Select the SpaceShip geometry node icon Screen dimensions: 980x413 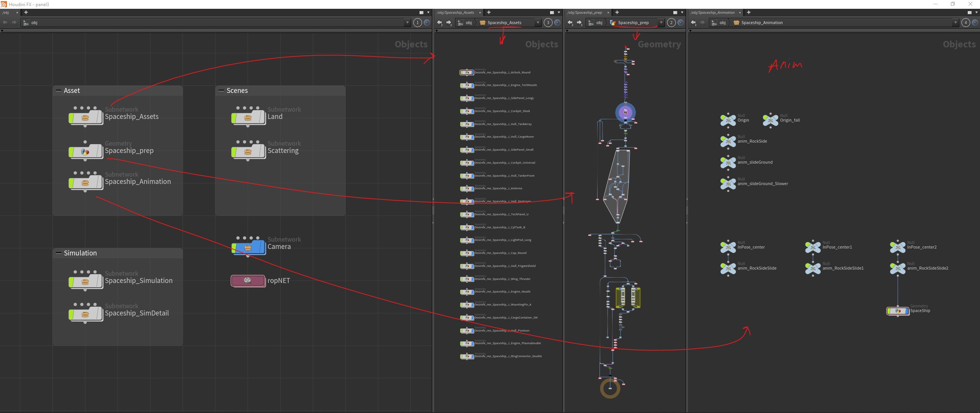tap(898, 311)
